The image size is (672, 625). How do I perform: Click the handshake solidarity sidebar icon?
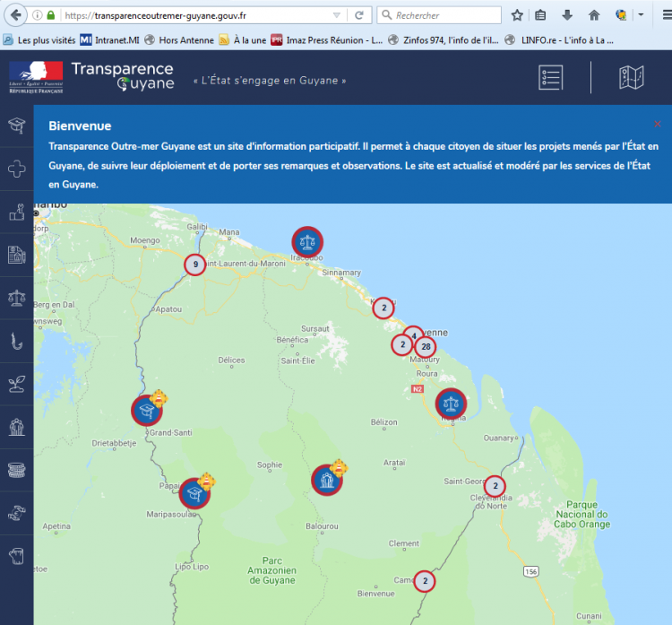16,513
